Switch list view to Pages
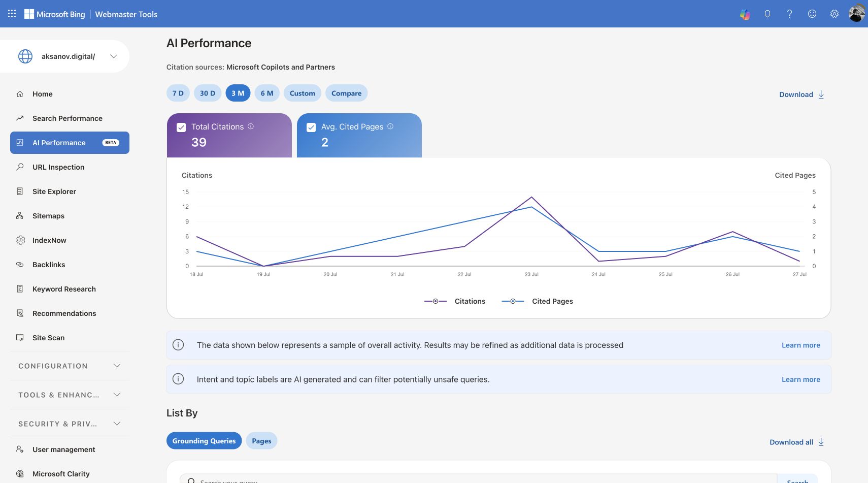The height and width of the screenshot is (483, 868). click(x=262, y=441)
